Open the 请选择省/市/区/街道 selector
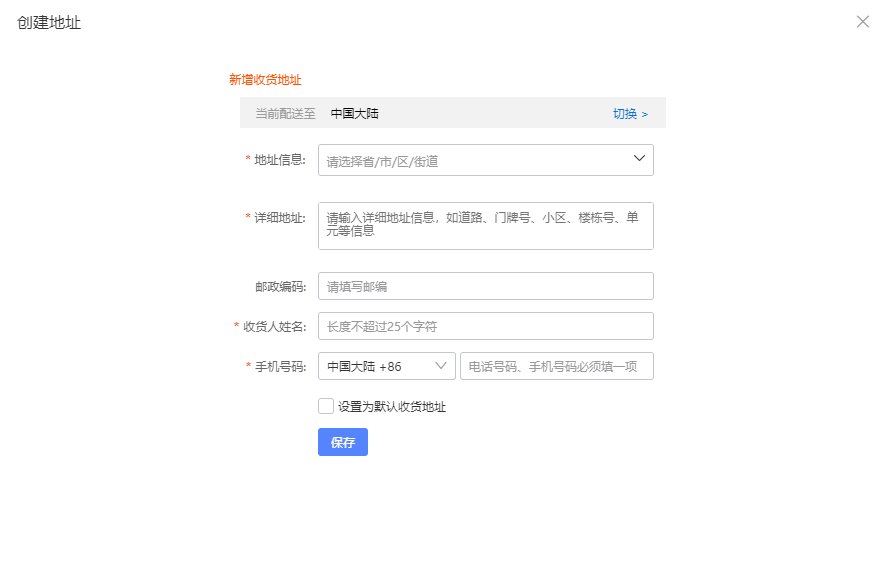 [x=475, y=160]
